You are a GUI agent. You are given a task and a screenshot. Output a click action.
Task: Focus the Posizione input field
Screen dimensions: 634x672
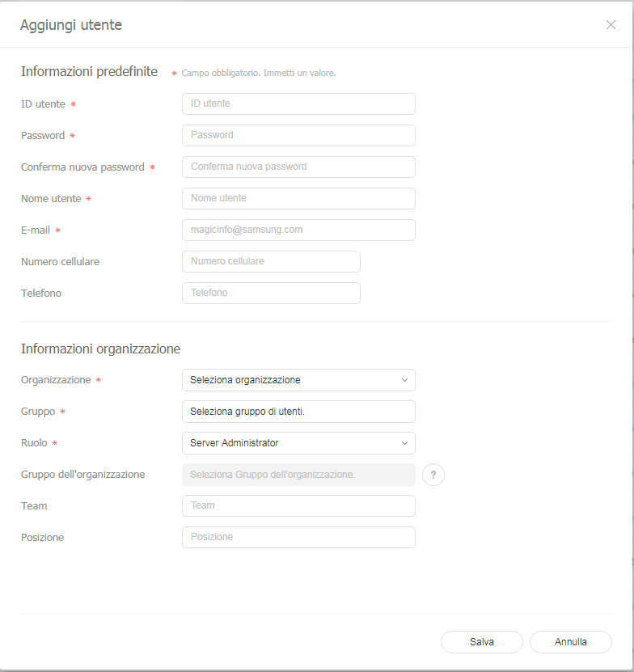pyautogui.click(x=298, y=537)
